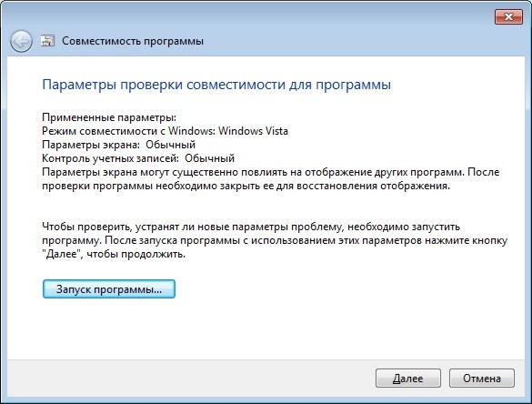Launch the program via Запуск программы
532x404 pixels.
click(109, 289)
